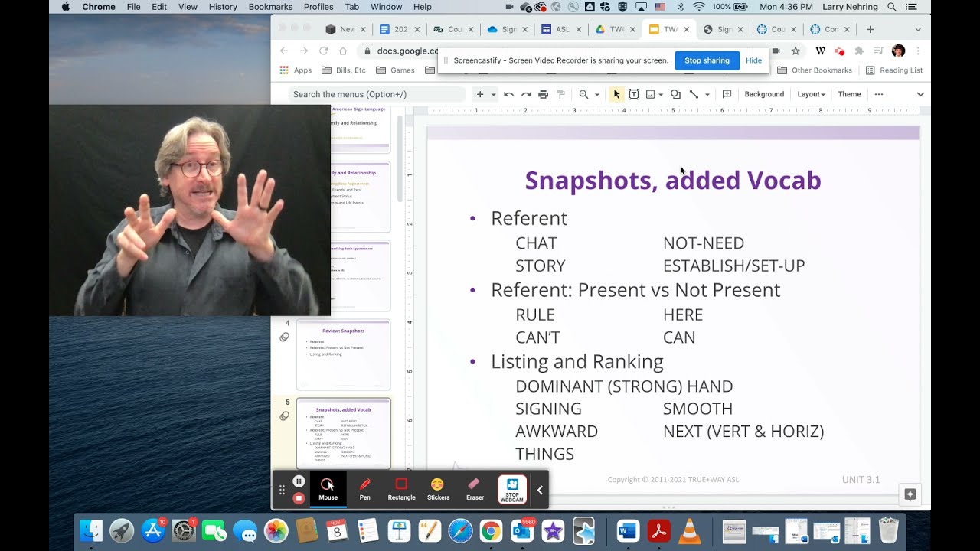Click the Zoom magnifier icon
Screen dimensions: 980x551
click(x=583, y=94)
